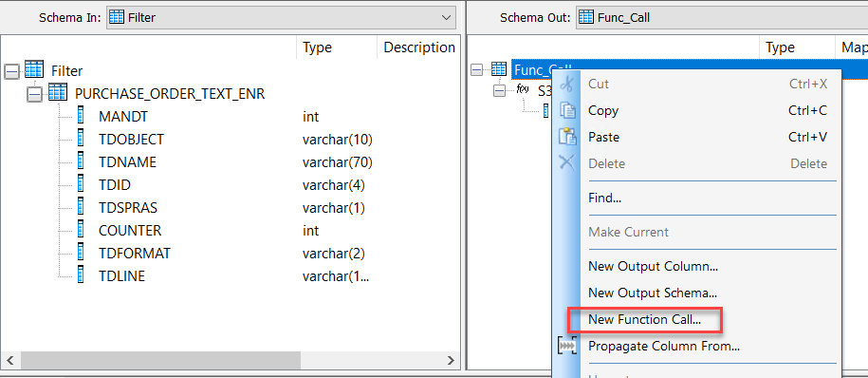The image size is (868, 378).
Task: Open the Schema Out dropdown showing Func_Call
Action: [x=721, y=18]
